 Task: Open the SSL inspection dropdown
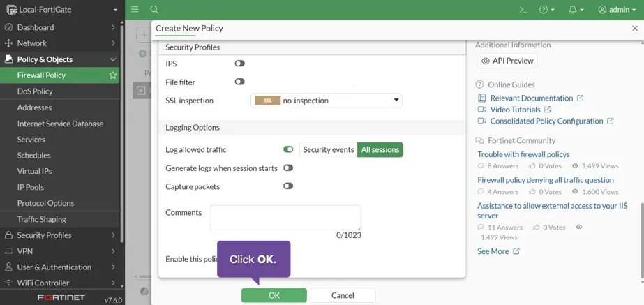[x=327, y=101]
